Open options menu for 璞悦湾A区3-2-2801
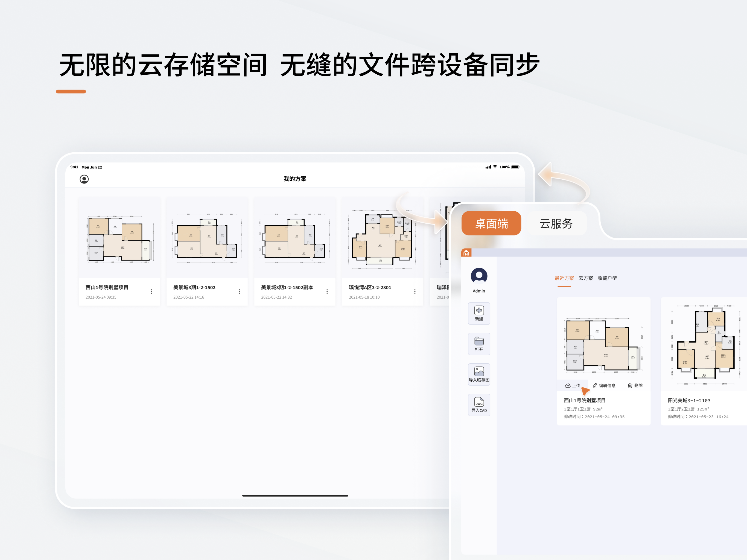The image size is (747, 560). tap(415, 291)
